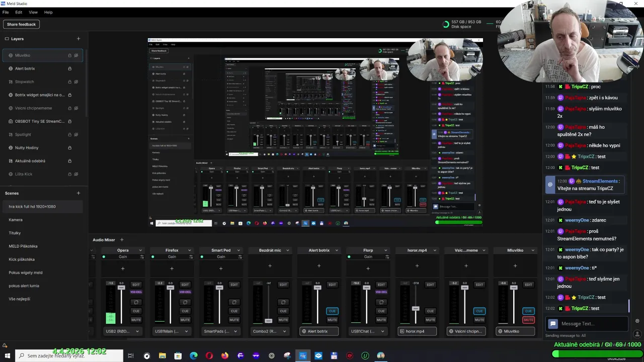Open the Edit menu
This screenshot has width=644, height=362.
pyautogui.click(x=19, y=12)
